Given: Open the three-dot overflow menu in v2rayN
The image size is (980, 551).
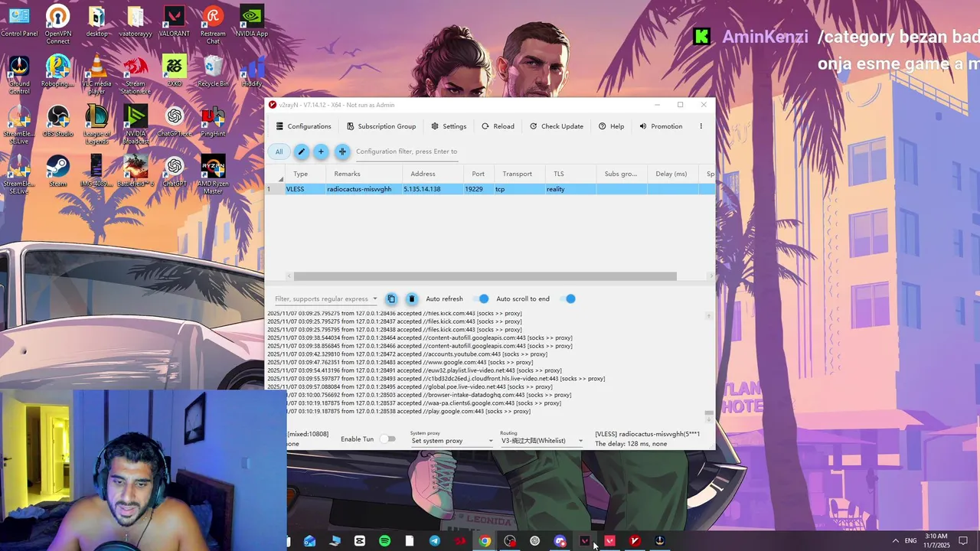Looking at the screenshot, I should coord(701,126).
